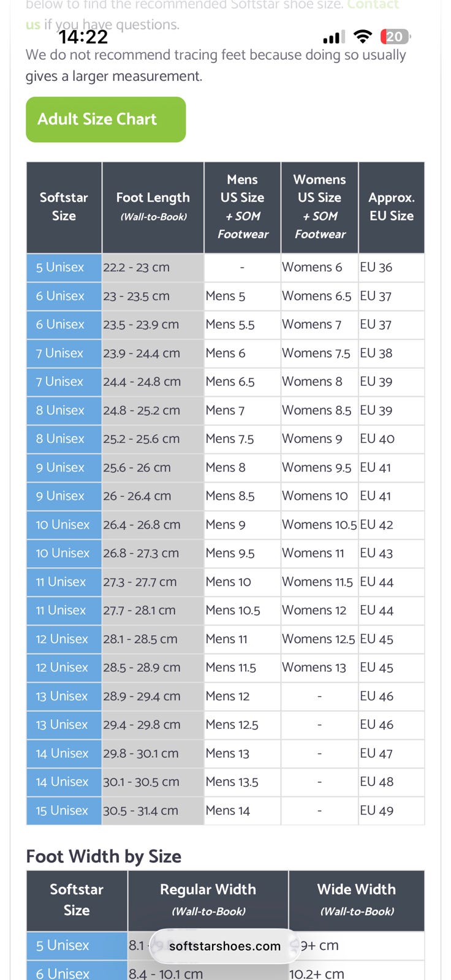Tap the Regular Width column header
Screen dimensions: 451x980
pyautogui.click(x=208, y=900)
